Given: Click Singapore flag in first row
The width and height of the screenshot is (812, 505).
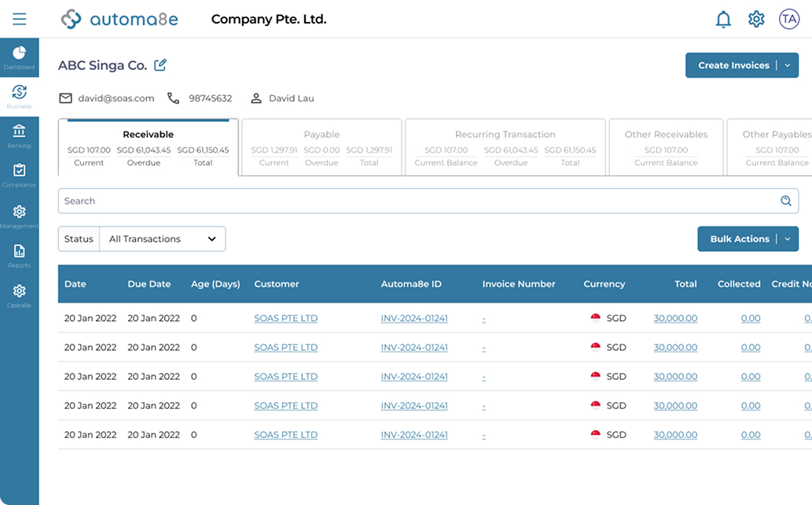Looking at the screenshot, I should coord(596,318).
